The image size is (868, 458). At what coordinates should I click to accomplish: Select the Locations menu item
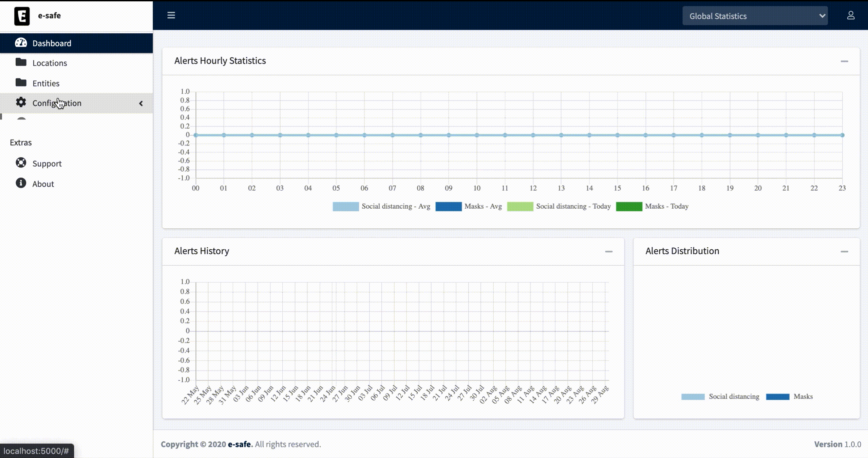(49, 62)
